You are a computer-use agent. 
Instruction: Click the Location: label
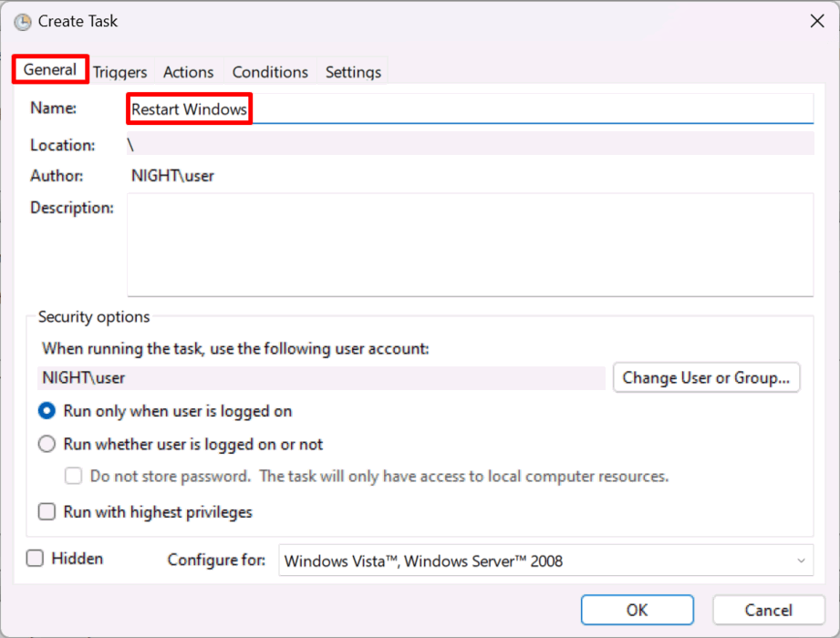point(63,145)
